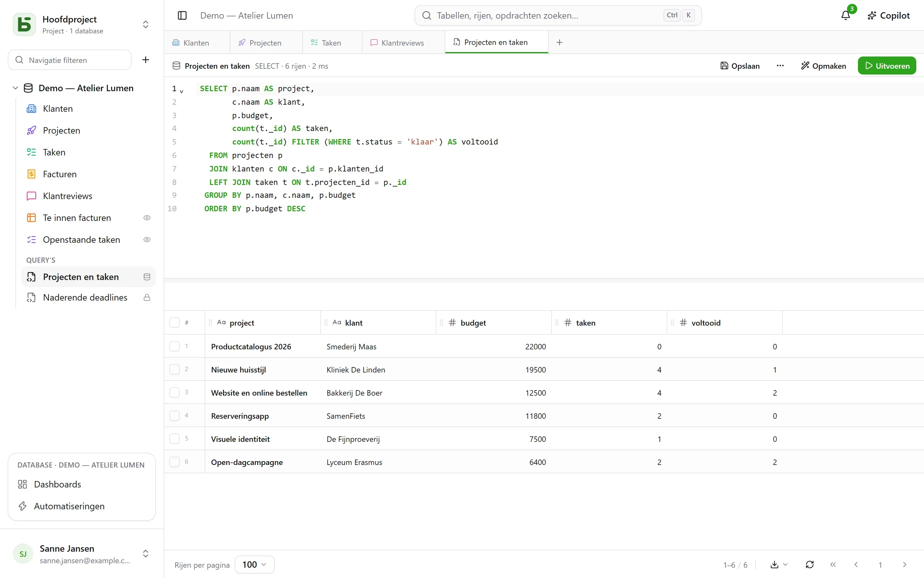924x578 pixels.
Task: Open Facturen table in sidebar
Action: pyautogui.click(x=89, y=174)
